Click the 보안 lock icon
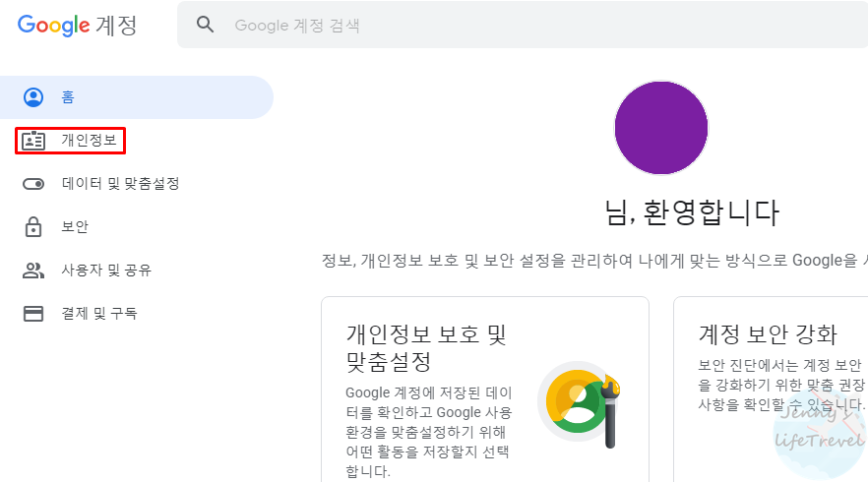Screen dimensions: 868x482 (33, 227)
